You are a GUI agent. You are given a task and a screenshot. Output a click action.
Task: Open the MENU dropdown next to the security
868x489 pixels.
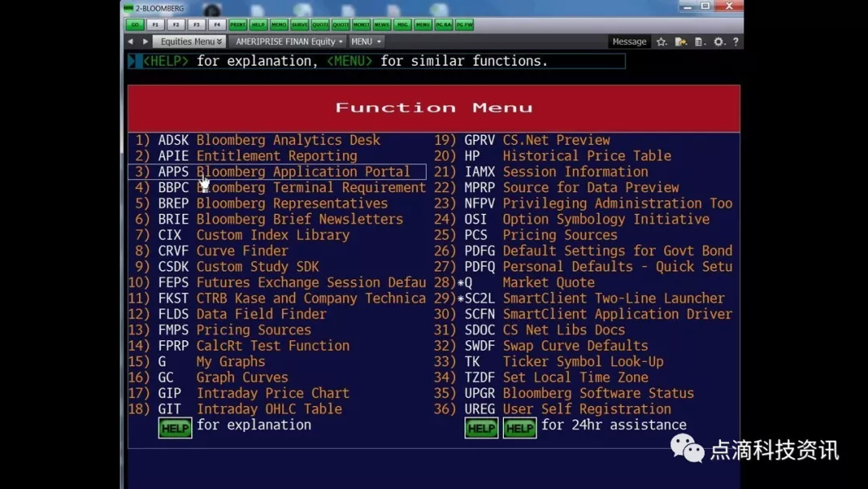[366, 42]
